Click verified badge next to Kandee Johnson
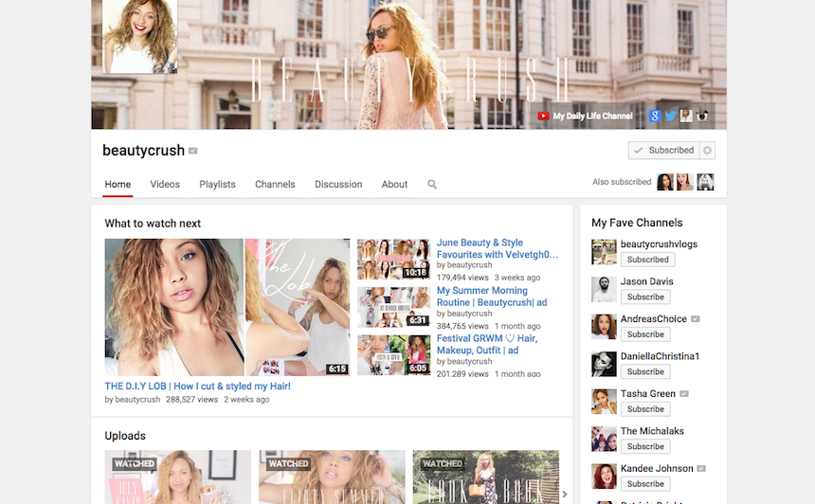Viewport: 815px width, 504px height. point(701,469)
